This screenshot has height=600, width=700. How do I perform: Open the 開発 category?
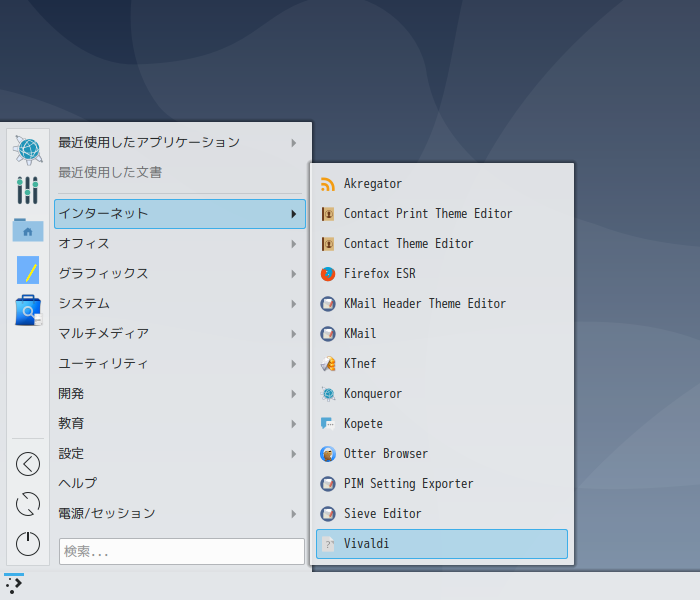coord(179,394)
